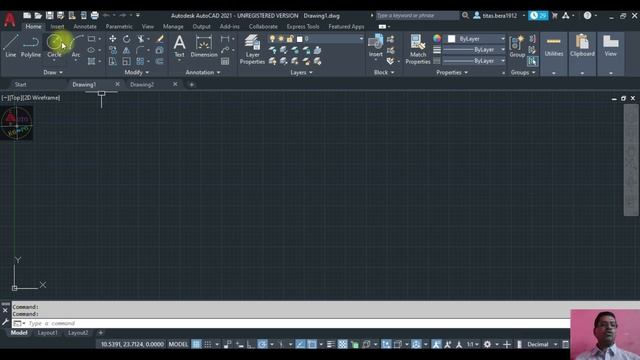Click the Start tab
Image resolution: width=640 pixels, height=360 pixels.
[20, 84]
